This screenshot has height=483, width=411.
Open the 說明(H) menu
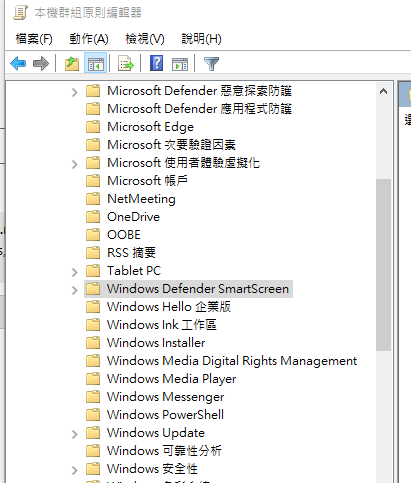[201, 39]
